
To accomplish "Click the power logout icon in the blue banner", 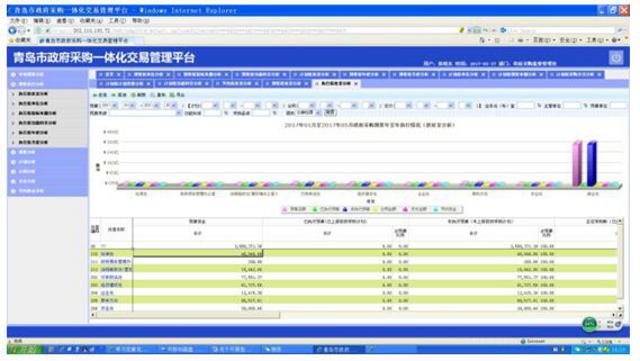I will [x=616, y=58].
